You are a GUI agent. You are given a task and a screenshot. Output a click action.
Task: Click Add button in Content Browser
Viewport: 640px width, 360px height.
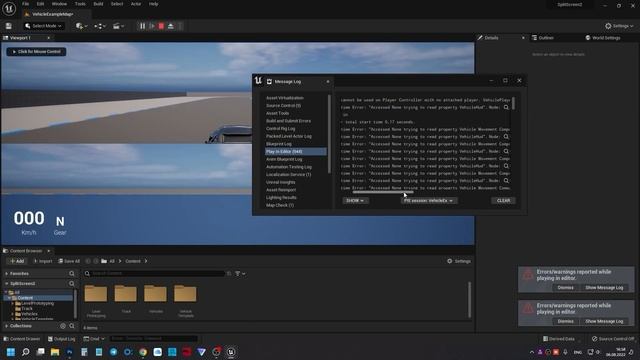click(x=17, y=261)
